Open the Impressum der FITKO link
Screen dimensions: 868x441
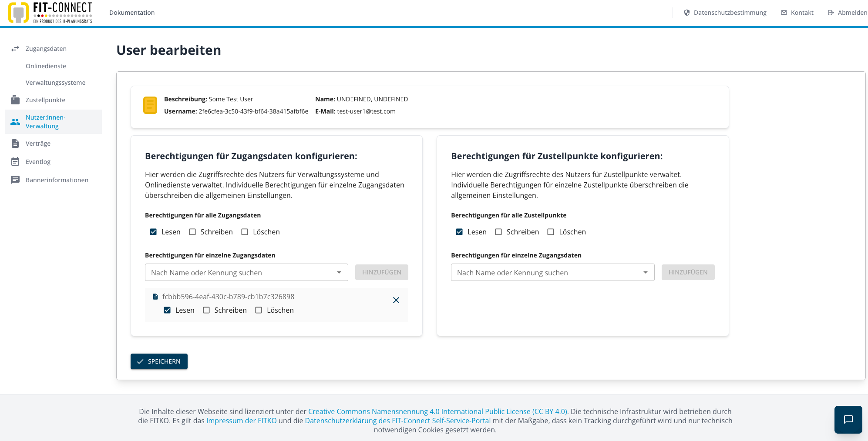242,421
